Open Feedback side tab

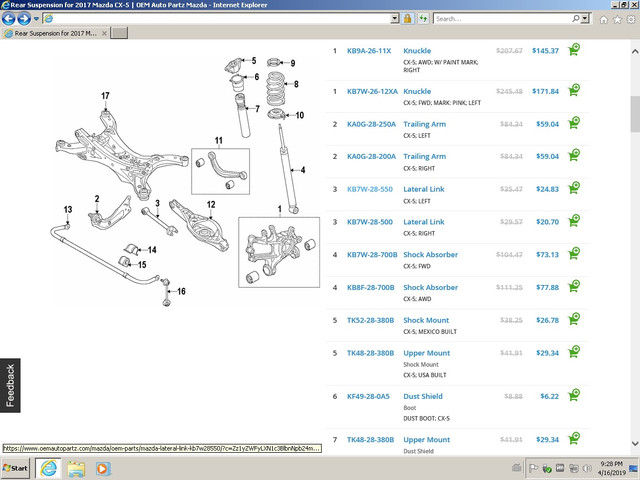(10, 385)
